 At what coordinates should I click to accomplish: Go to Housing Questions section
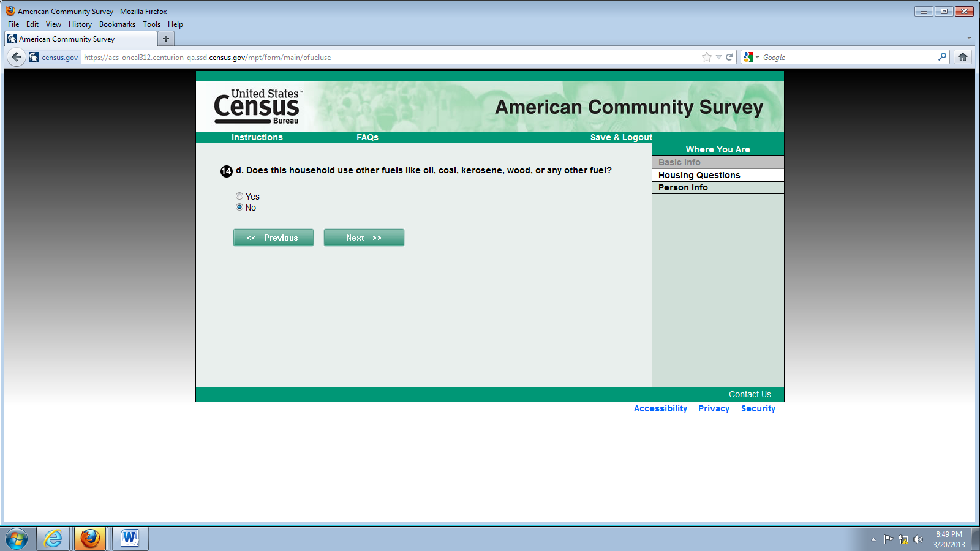click(x=718, y=175)
